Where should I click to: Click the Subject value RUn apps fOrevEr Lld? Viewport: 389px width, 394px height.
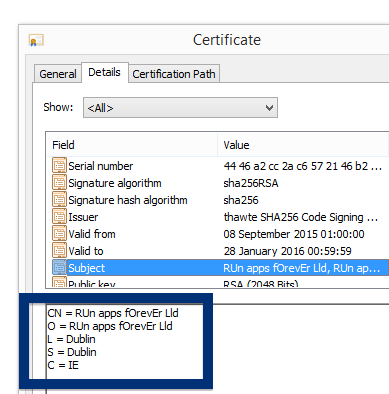pos(301,268)
